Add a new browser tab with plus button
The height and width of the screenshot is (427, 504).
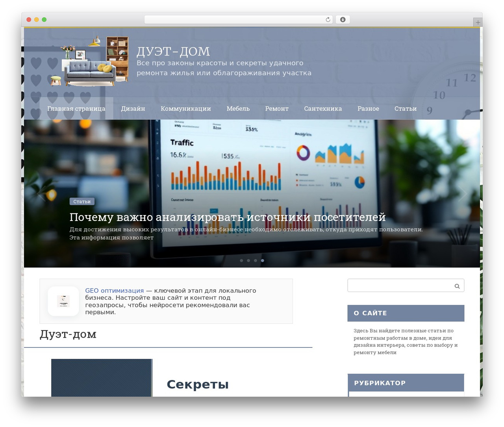pyautogui.click(x=478, y=22)
